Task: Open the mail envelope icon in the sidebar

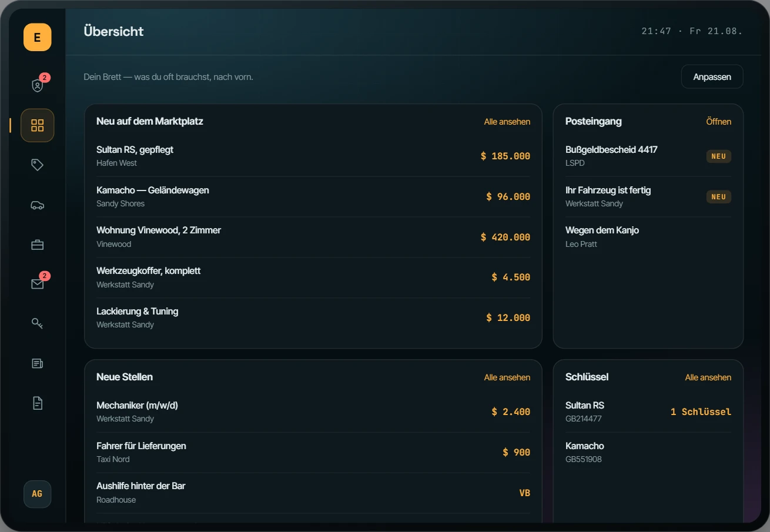Action: (x=38, y=284)
